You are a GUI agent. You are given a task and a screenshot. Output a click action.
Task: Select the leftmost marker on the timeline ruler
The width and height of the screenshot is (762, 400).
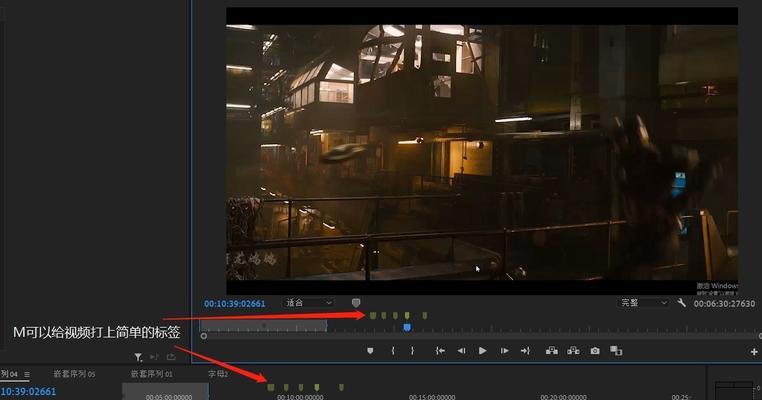271,387
